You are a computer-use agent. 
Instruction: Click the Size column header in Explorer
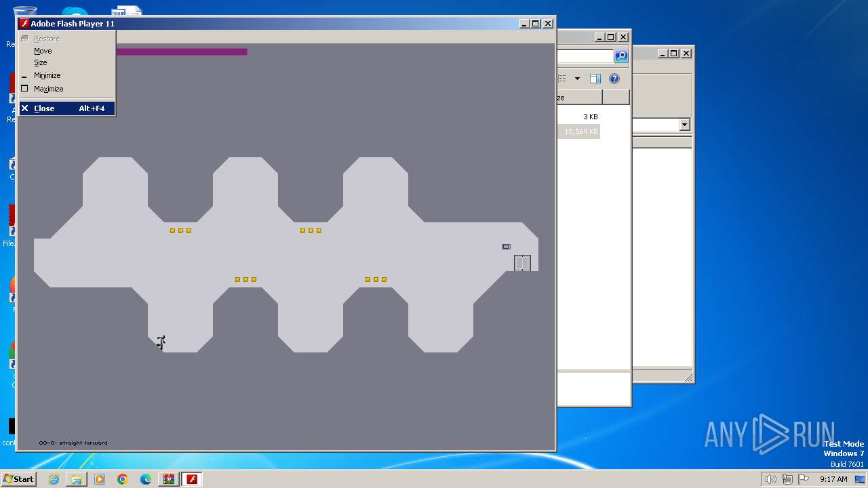(x=579, y=98)
